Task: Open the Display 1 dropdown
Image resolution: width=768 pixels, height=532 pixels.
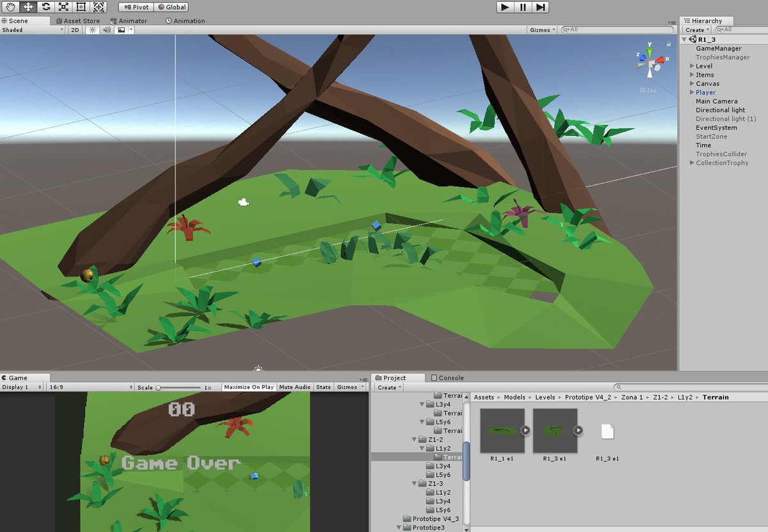Action: tap(22, 387)
